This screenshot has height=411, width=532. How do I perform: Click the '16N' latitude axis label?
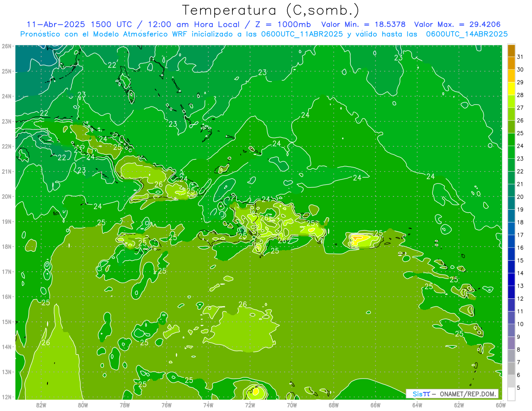[7, 297]
